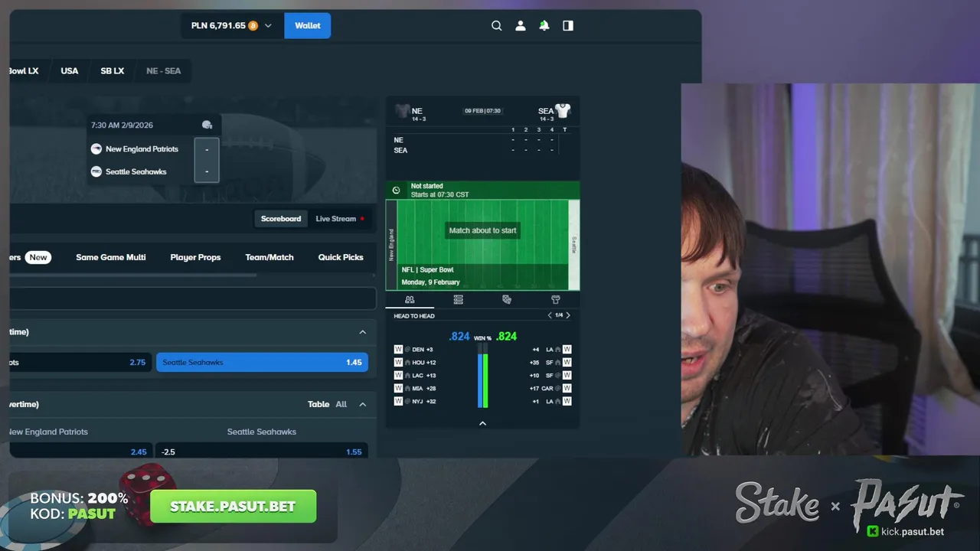Click Seattle Seahawks name in match card
The image size is (980, 551).
[136, 171]
